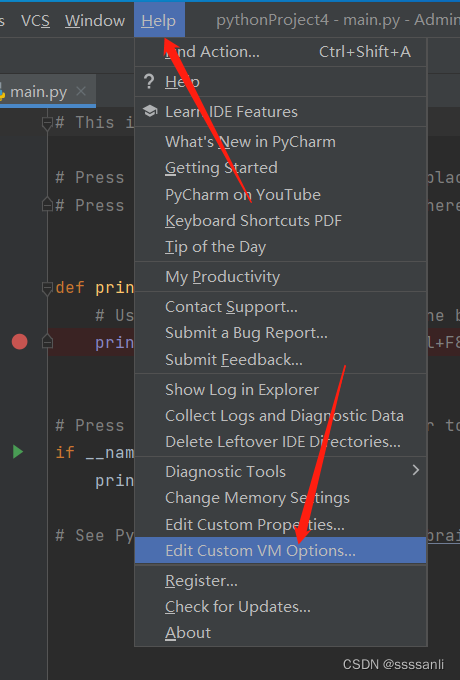Open What's New in PyCharm
This screenshot has height=680, width=460.
coord(281,142)
